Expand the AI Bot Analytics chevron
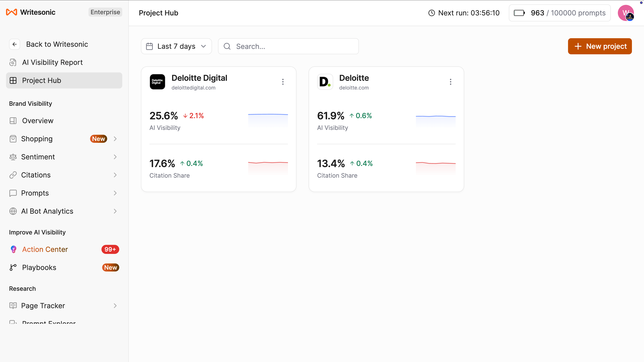Image resolution: width=644 pixels, height=362 pixels. (115, 211)
